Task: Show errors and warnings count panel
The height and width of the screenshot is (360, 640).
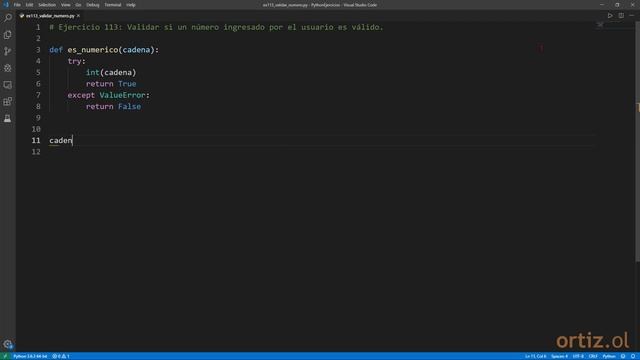Action: 61,356
